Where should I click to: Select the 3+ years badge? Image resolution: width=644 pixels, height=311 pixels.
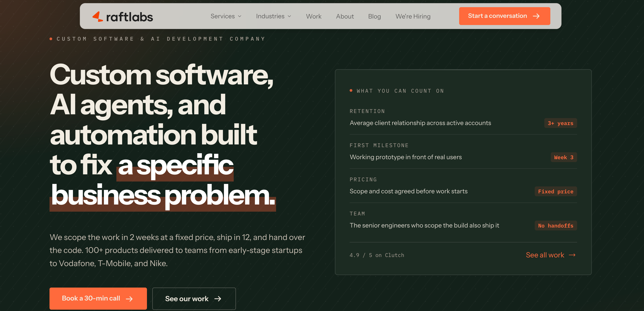tap(560, 123)
